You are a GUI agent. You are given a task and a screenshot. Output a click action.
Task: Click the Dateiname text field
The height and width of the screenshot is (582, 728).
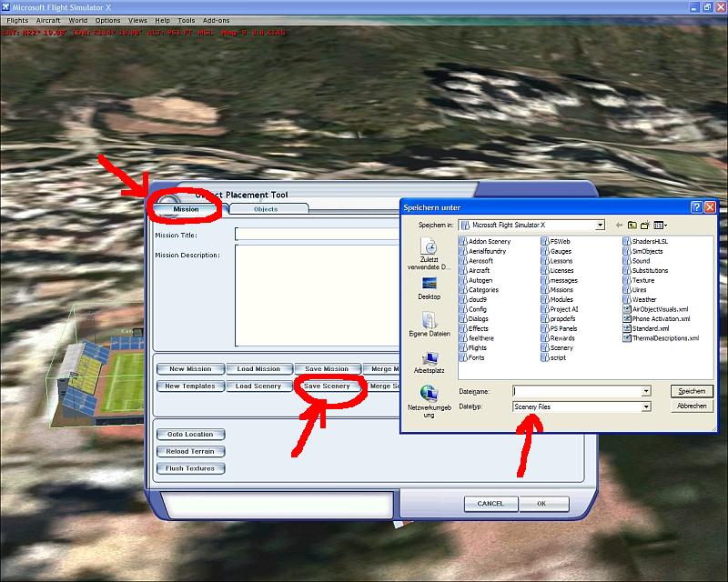pyautogui.click(x=577, y=391)
